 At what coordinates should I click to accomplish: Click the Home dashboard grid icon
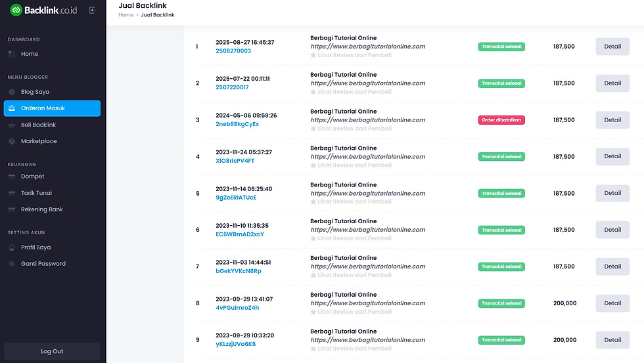tap(12, 54)
